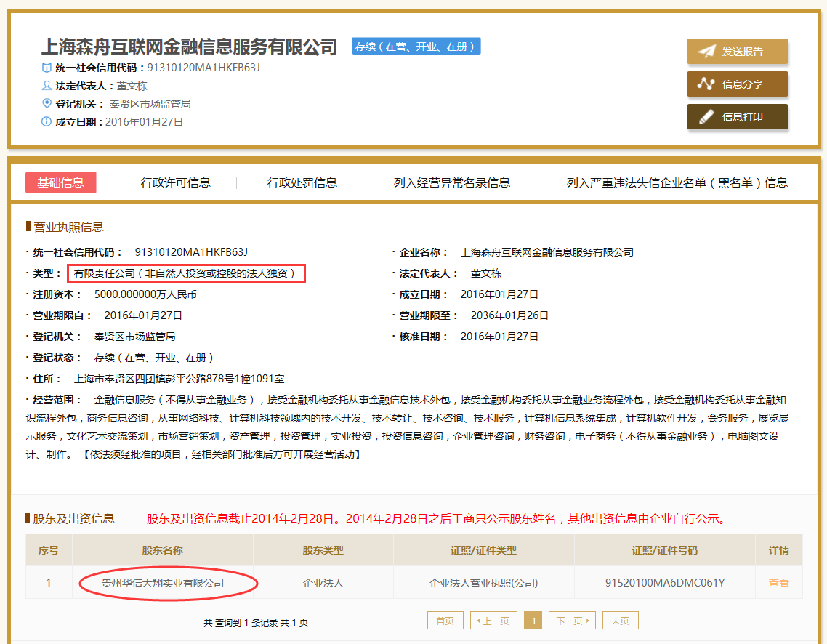Jump to 末页 in pagination
The height and width of the screenshot is (644, 827).
click(621, 621)
